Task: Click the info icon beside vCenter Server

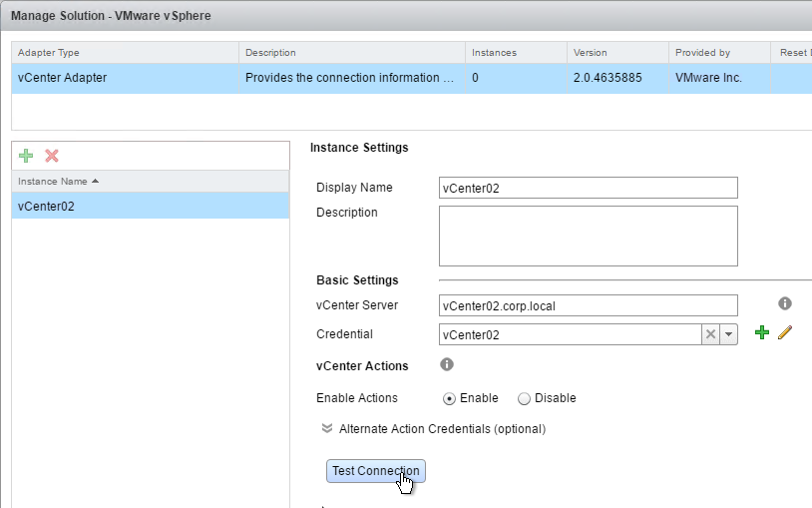Action: [784, 303]
